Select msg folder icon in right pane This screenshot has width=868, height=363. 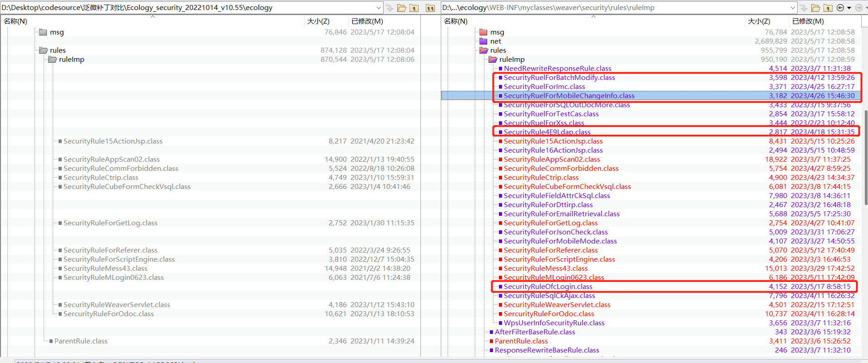coord(483,32)
